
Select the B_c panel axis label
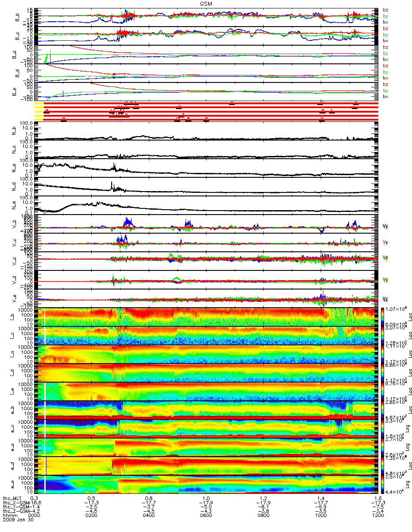(18, 36)
